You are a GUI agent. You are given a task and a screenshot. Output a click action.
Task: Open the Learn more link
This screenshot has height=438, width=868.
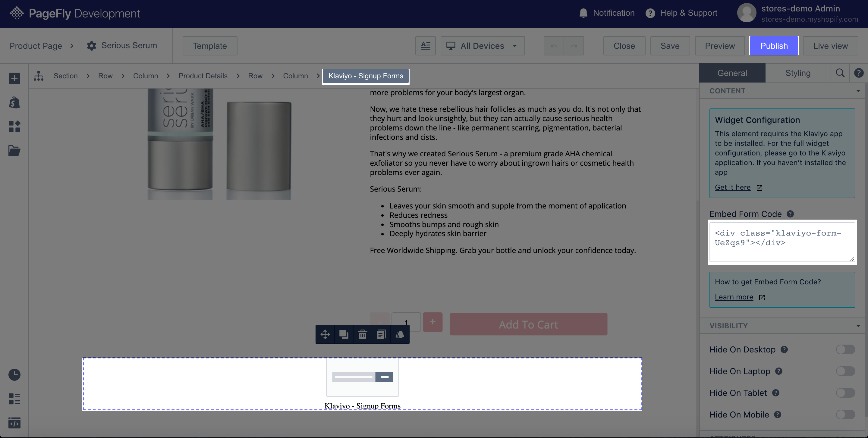(x=734, y=297)
